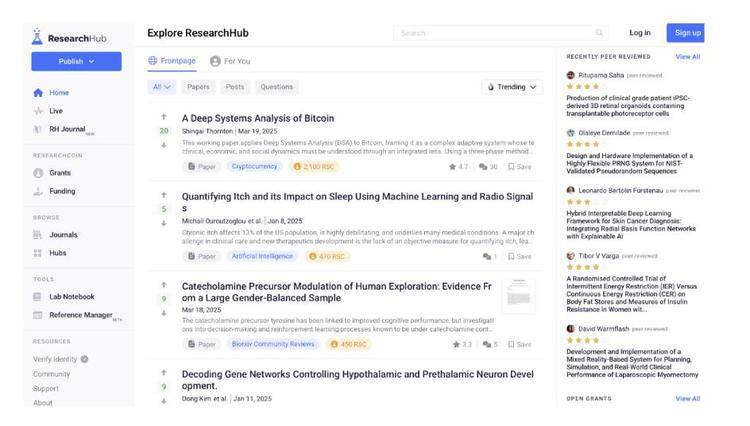The height and width of the screenshot is (426, 750).
Task: Click the Hubs grid icon
Action: [x=38, y=253]
